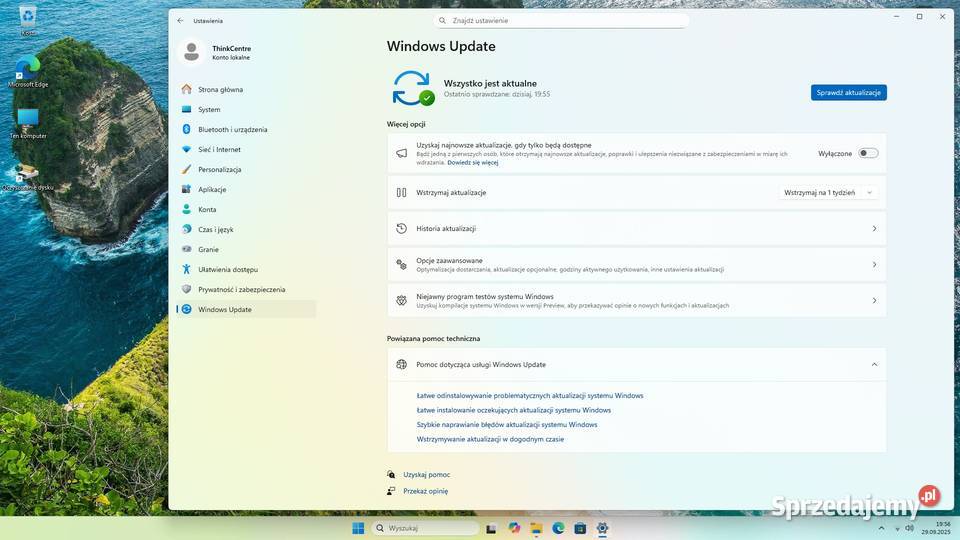Click Sprawdź aktualizacje button
Screen dimensions: 960x540
848,92
